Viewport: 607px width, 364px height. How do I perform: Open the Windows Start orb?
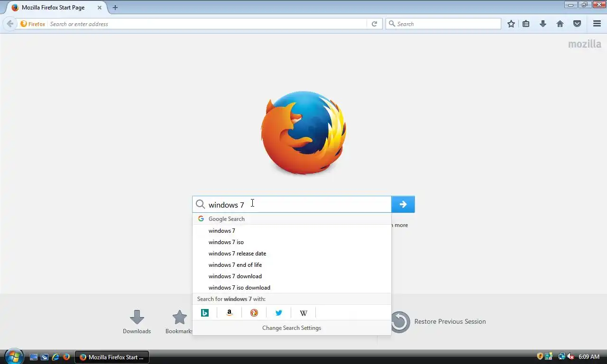click(13, 356)
